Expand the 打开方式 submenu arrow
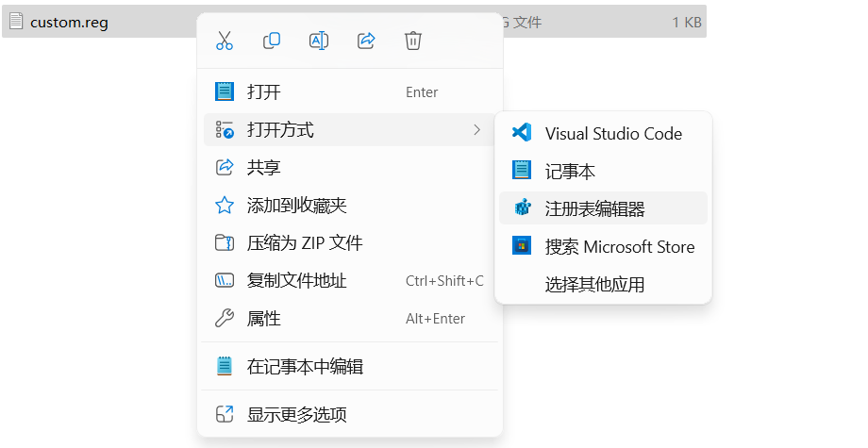The image size is (868, 448). (x=477, y=129)
